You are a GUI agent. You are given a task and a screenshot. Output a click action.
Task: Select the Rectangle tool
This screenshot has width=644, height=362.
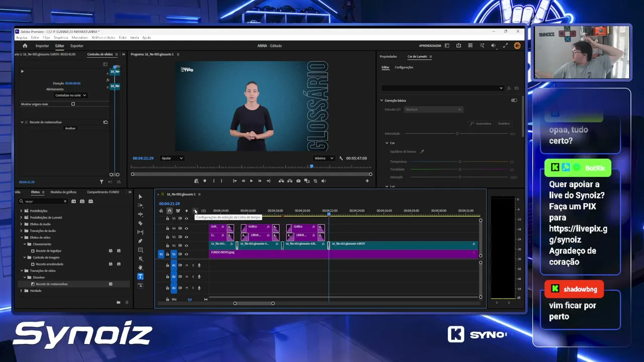coord(140,250)
